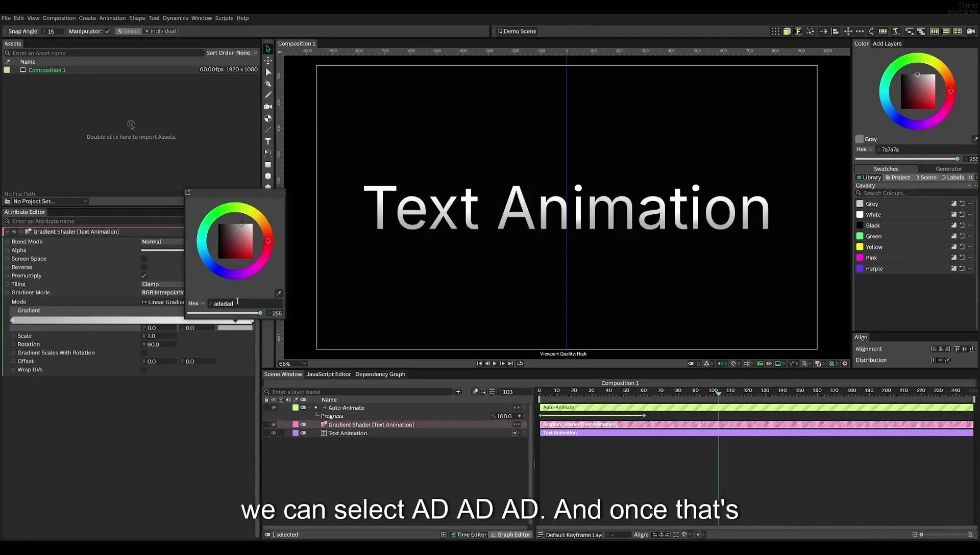Open the Composition menu
This screenshot has height=555, width=980.
tap(59, 18)
